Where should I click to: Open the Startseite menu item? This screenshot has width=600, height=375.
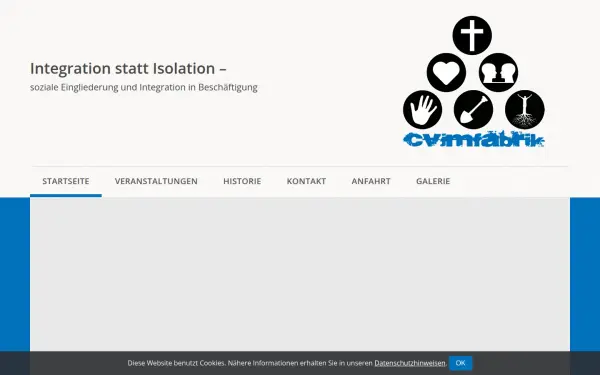[x=66, y=181]
